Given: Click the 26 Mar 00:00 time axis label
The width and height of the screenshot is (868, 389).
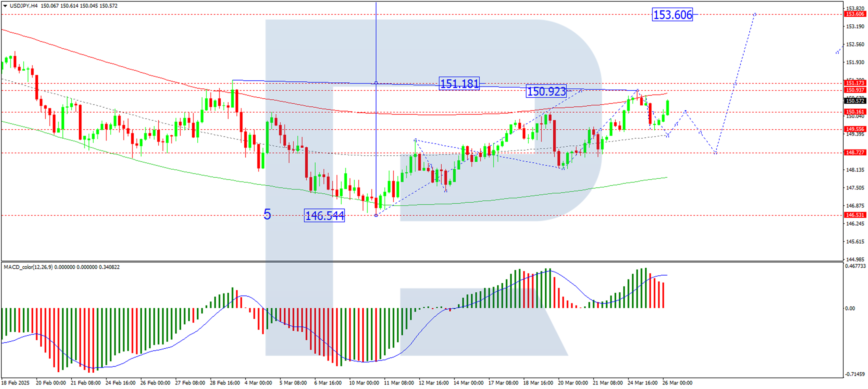Looking at the screenshot, I should [677, 383].
